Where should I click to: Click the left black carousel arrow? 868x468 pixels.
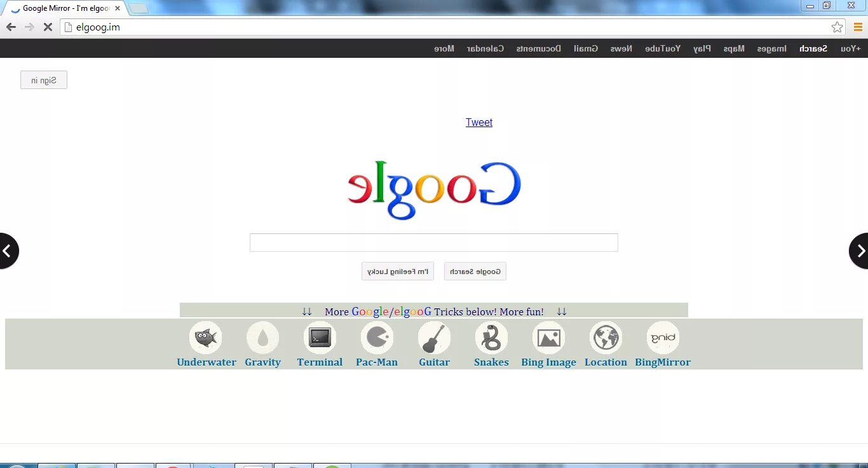click(x=8, y=251)
